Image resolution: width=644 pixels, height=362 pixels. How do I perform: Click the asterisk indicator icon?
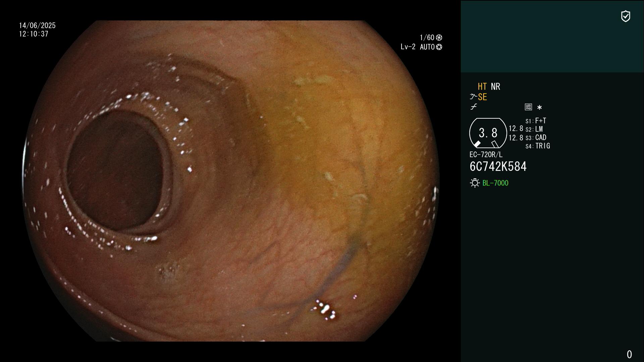click(539, 107)
